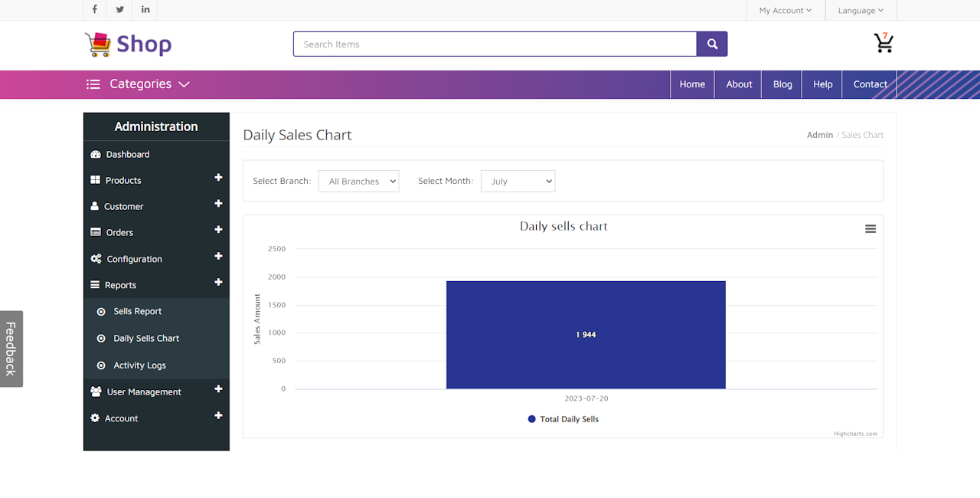Screen dimensions: 980x498
Task: Open the All Branches dropdown
Action: pos(358,181)
